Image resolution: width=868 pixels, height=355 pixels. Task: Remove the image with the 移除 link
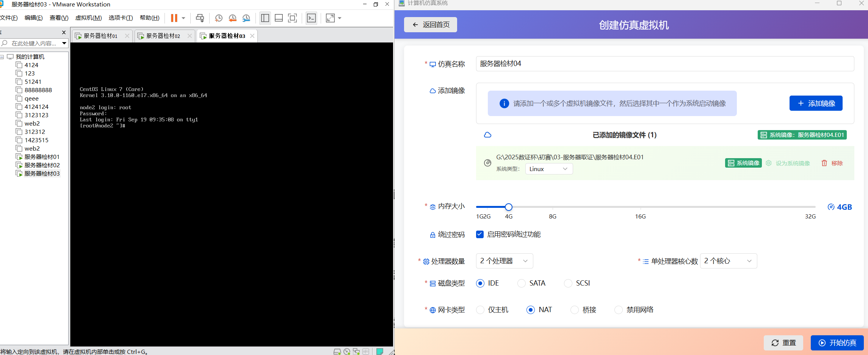[x=832, y=163]
